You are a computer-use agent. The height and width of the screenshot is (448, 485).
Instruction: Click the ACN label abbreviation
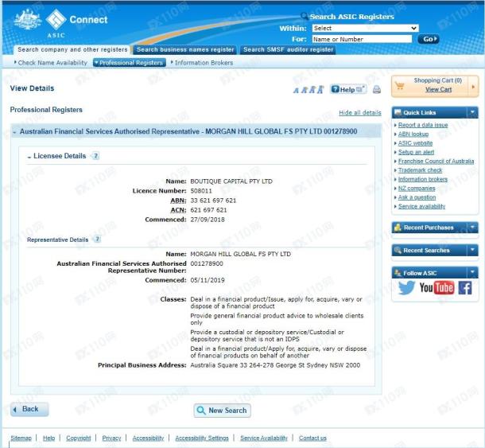coord(178,210)
